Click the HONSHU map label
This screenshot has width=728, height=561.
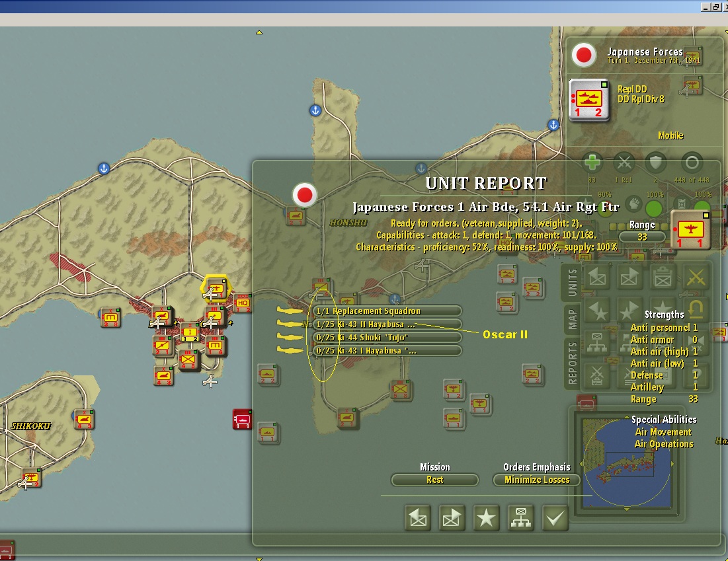348,223
